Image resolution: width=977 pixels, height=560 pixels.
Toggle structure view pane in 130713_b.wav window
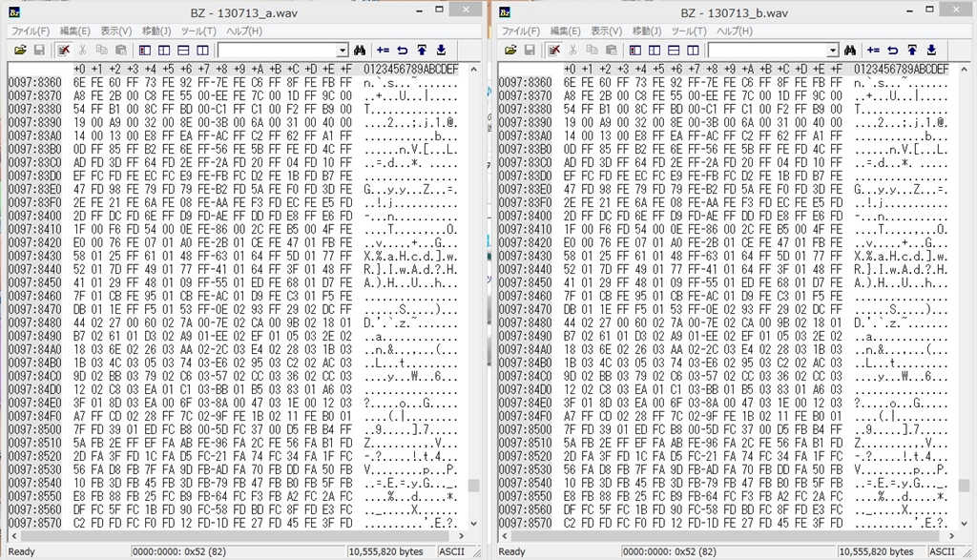point(655,50)
